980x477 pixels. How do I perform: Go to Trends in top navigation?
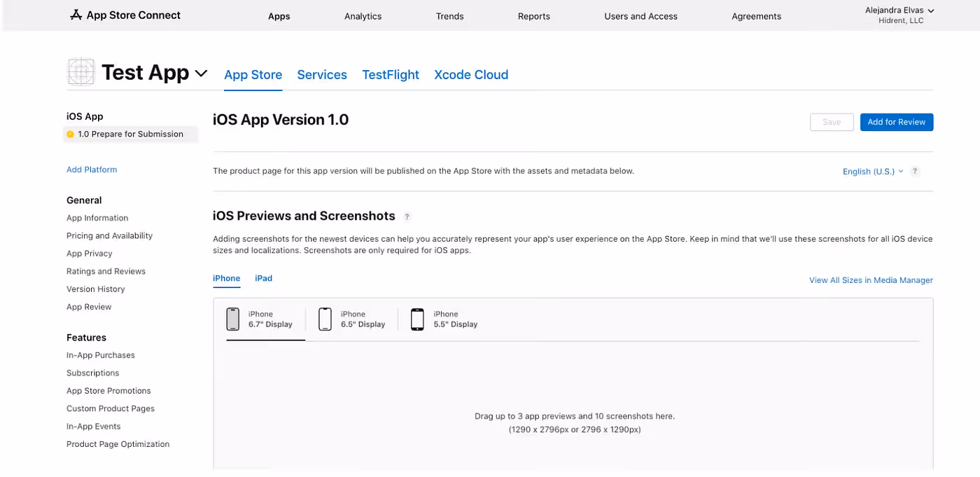click(x=450, y=16)
